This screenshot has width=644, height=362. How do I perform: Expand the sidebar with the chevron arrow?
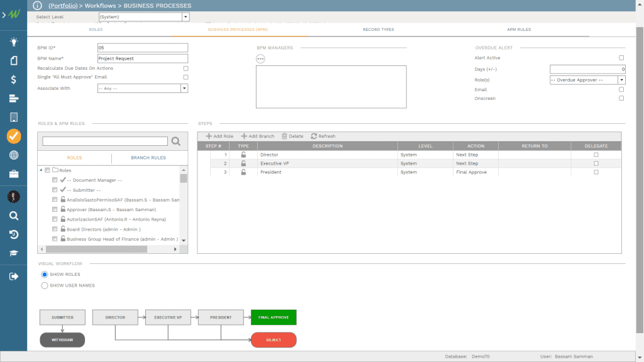pyautogui.click(x=4, y=15)
